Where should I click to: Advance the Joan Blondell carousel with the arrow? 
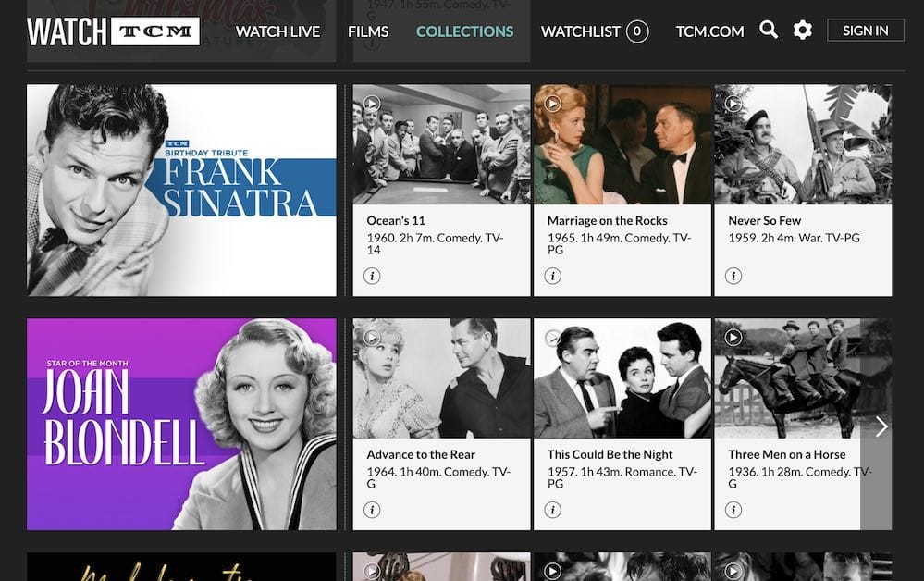click(881, 426)
